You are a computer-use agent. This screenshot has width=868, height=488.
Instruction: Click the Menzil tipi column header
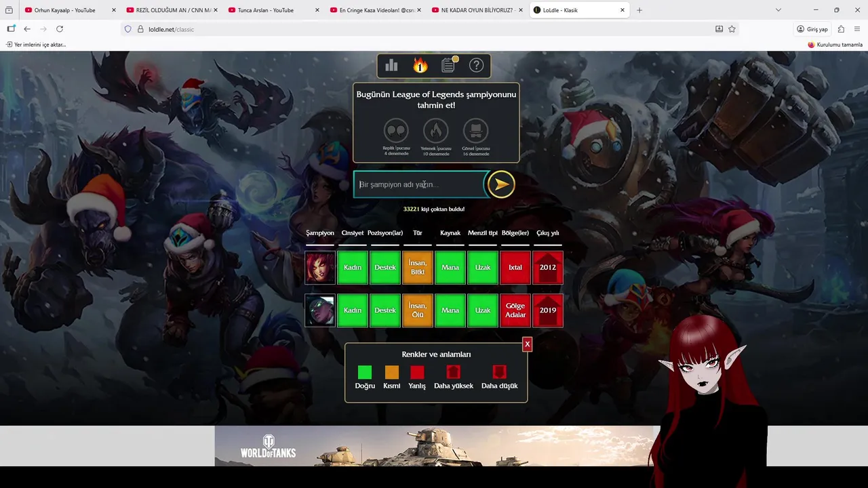pos(483,233)
